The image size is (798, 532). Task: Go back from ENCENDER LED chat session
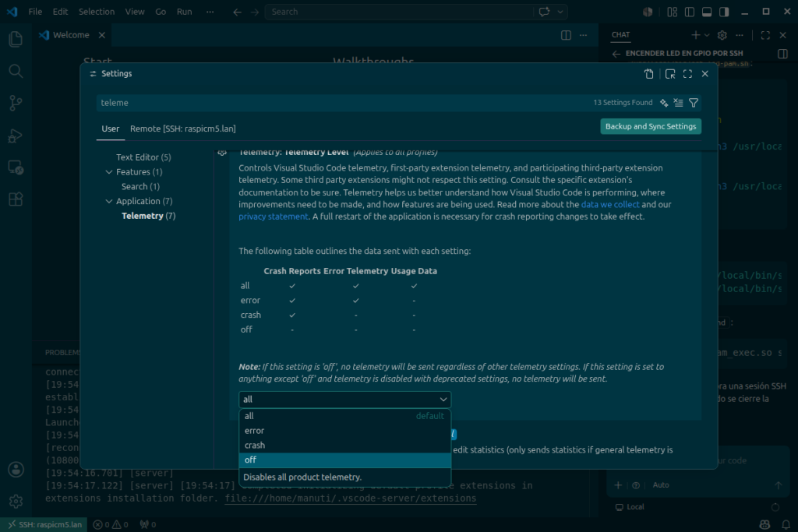(x=616, y=54)
